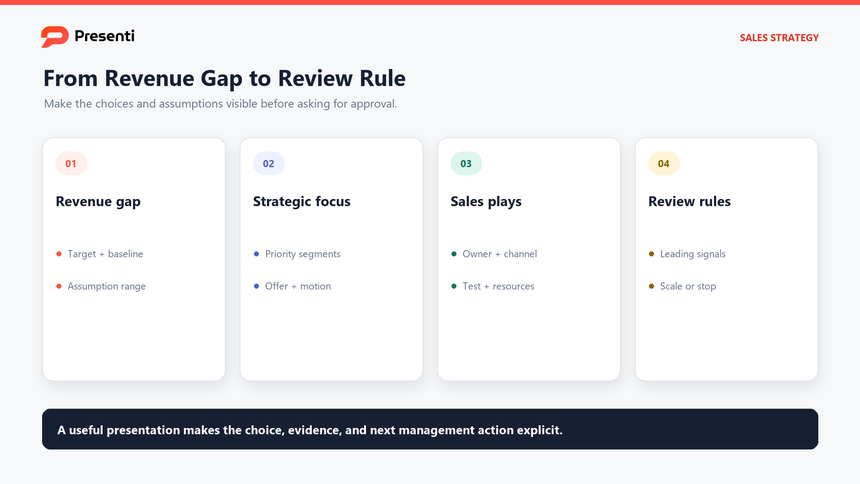Viewport: 860px width, 484px height.
Task: Click the Target + baseline bullet text
Action: coord(105,254)
